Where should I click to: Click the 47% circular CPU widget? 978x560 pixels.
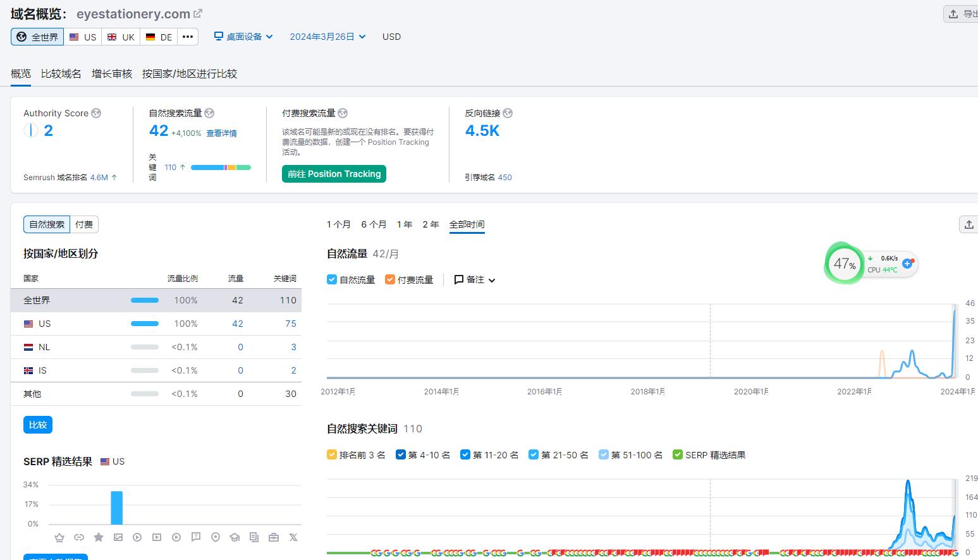click(x=844, y=264)
